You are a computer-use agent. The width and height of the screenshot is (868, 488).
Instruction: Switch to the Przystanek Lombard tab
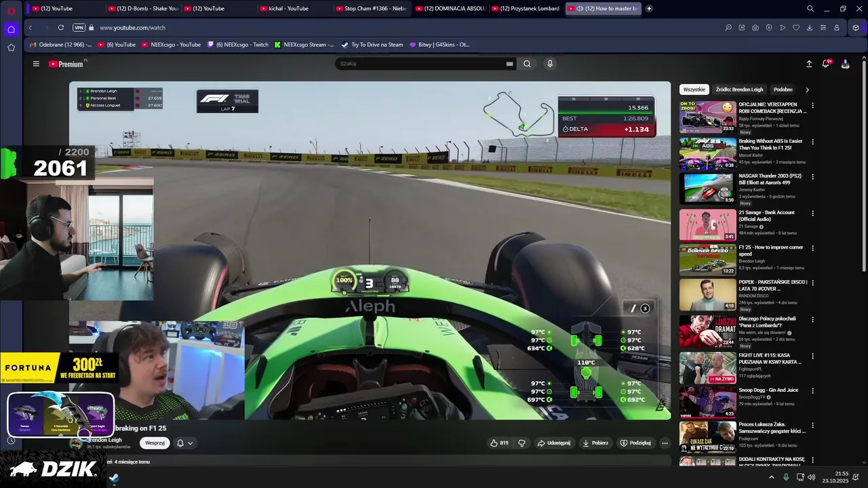coord(526,9)
